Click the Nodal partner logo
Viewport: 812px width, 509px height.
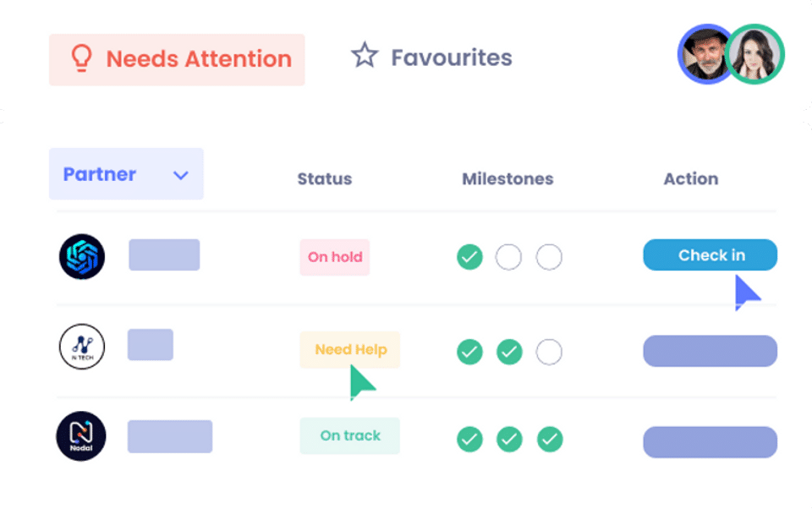(81, 436)
